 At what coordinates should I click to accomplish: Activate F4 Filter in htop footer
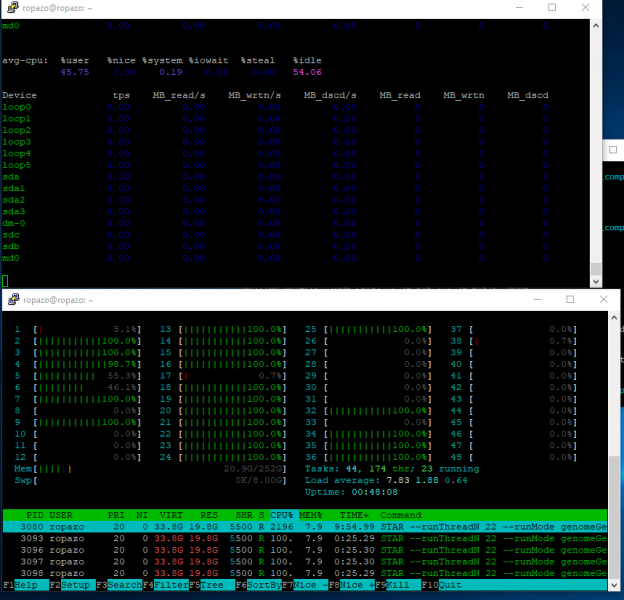point(166,585)
